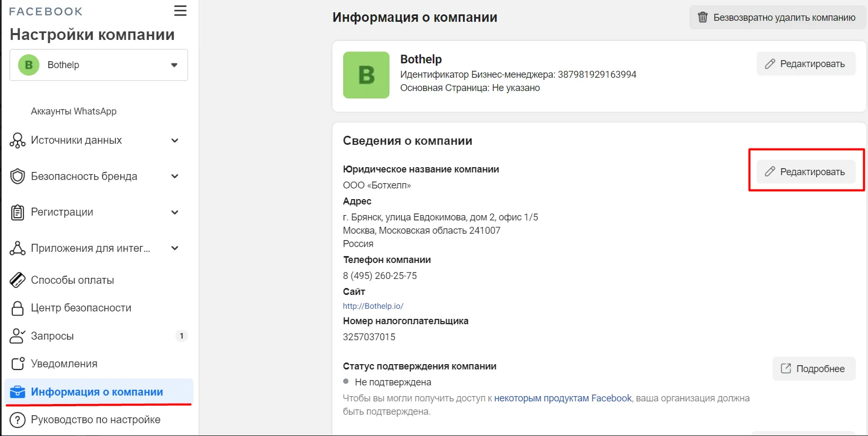The width and height of the screenshot is (868, 436).
Task: Click Основная Страница: Не указано text
Action: tap(470, 88)
